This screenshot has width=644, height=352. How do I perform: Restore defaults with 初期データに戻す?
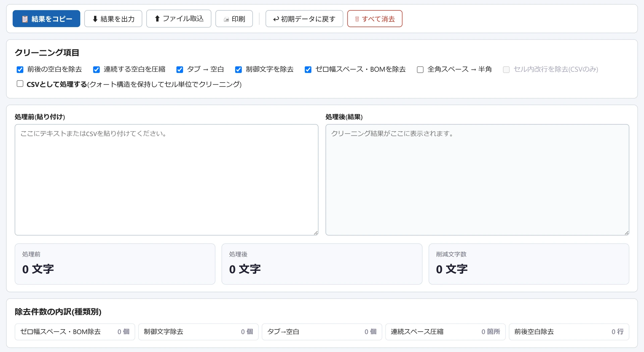304,19
